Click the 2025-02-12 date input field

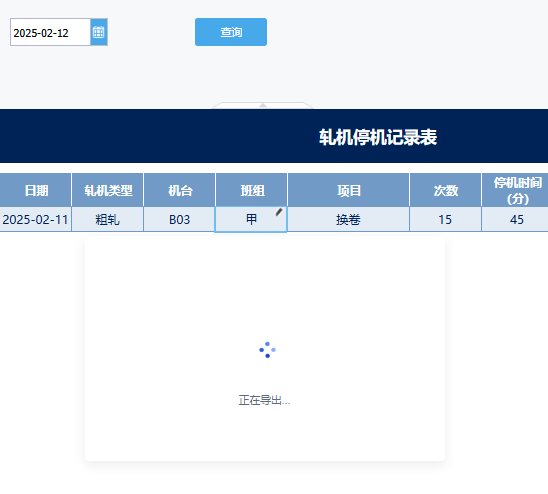click(x=50, y=32)
